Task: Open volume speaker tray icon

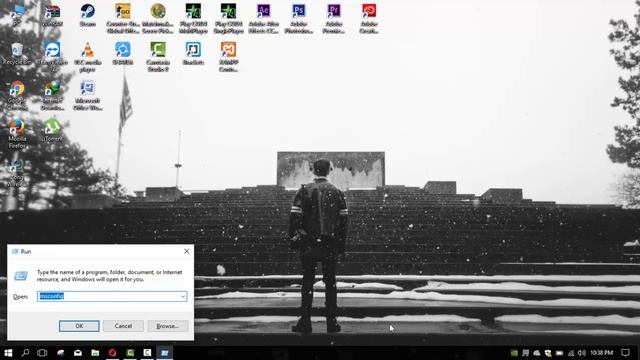Action: [x=582, y=353]
